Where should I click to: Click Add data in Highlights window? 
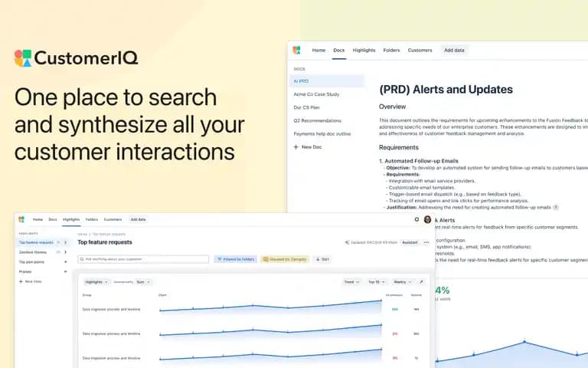[138, 219]
